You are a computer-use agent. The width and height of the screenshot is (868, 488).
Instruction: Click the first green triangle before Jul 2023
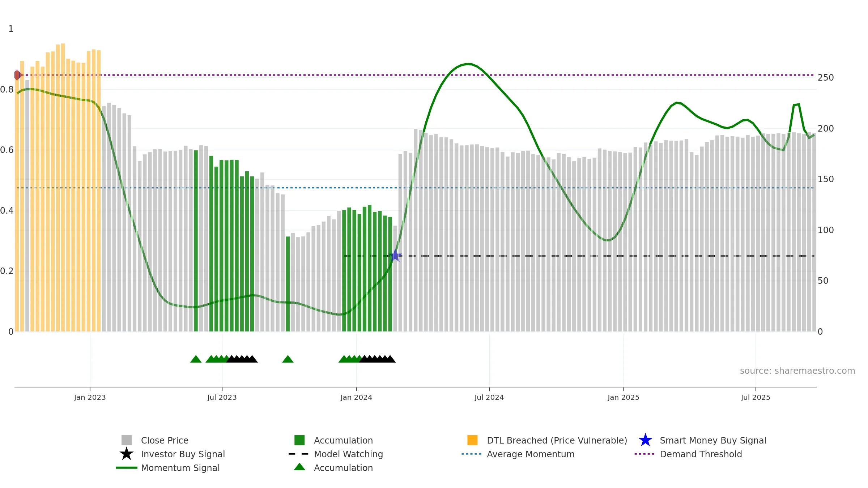[x=196, y=359]
